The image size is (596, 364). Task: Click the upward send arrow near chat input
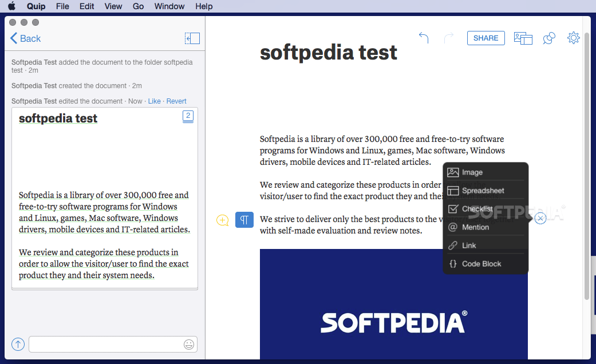(x=18, y=344)
